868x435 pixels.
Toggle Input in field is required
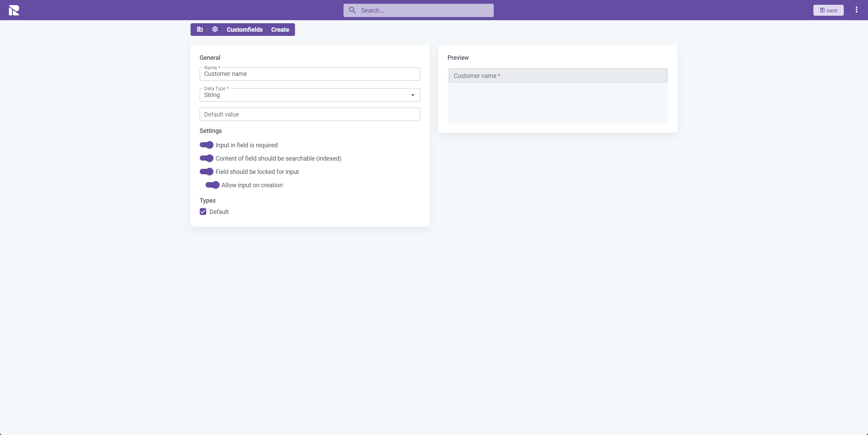207,145
